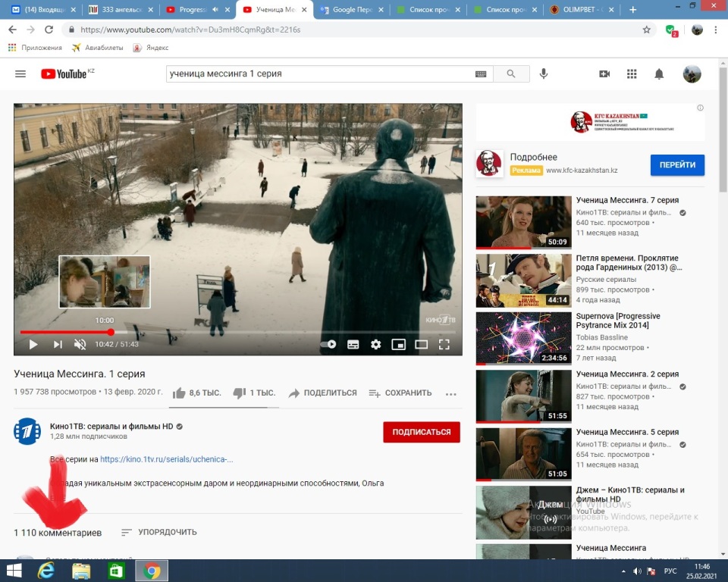The height and width of the screenshot is (582, 728).
Task: Open the more actions three-dot menu
Action: tap(450, 394)
